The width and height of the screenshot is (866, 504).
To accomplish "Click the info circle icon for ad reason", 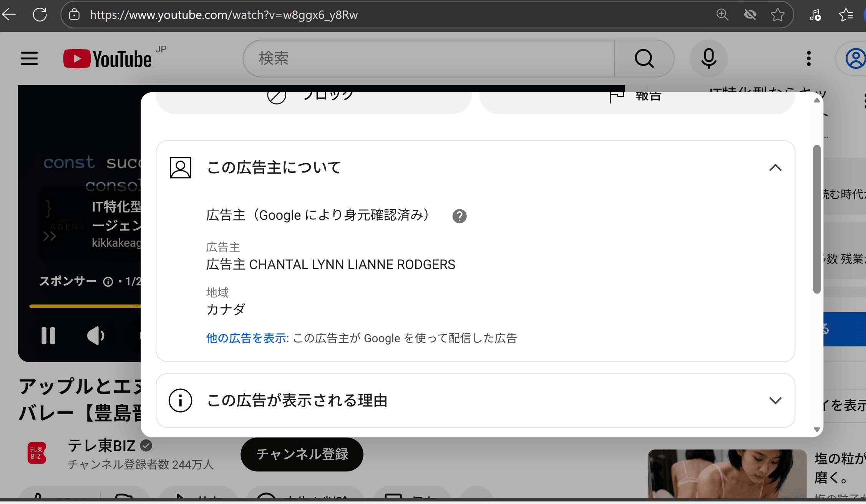I will pos(180,400).
